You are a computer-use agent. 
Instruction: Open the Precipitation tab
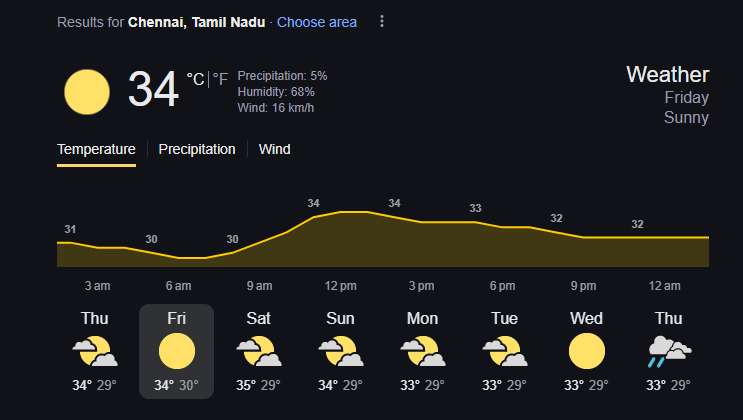197,149
